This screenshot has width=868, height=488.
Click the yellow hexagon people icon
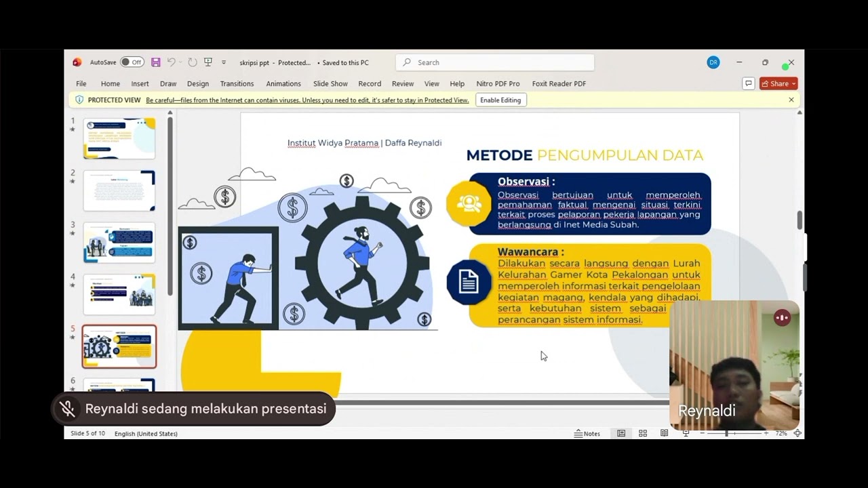tap(469, 203)
